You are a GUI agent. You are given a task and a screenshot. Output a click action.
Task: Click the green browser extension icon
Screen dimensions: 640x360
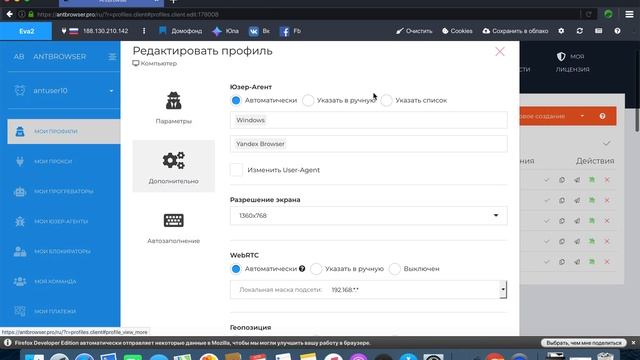pyautogui.click(x=608, y=14)
